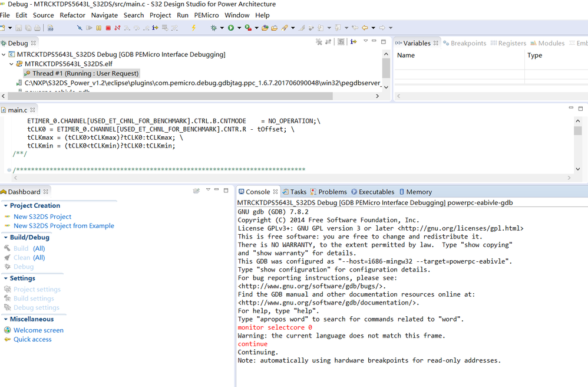This screenshot has width=588, height=387.
Task: Collapse the MTRCKTDPS5643L_S32DS Debug launch node
Action: pos(4,54)
